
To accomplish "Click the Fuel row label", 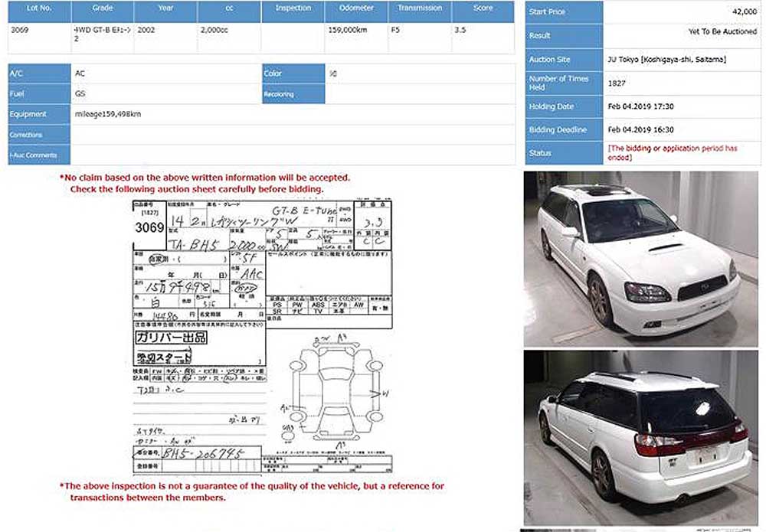I will (39, 93).
